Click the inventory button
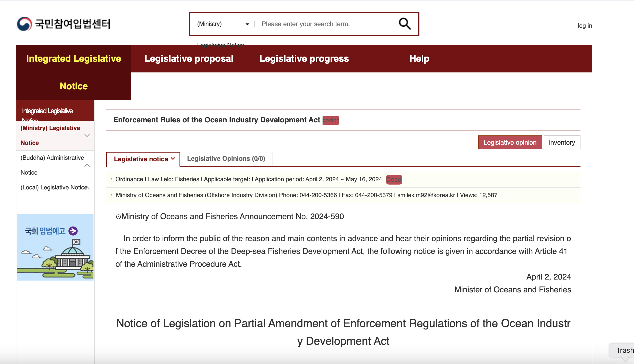 562,142
